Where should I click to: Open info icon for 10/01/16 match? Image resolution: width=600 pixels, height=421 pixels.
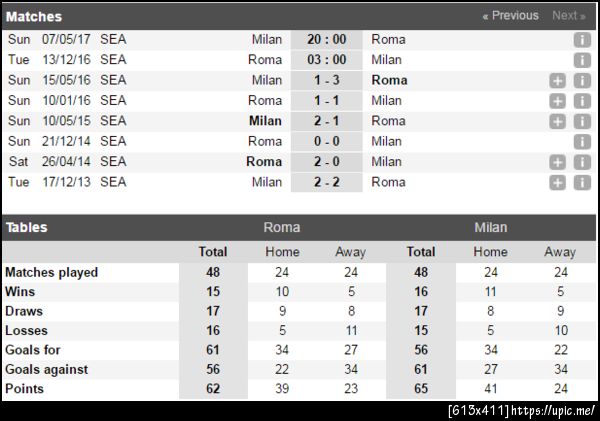(582, 101)
